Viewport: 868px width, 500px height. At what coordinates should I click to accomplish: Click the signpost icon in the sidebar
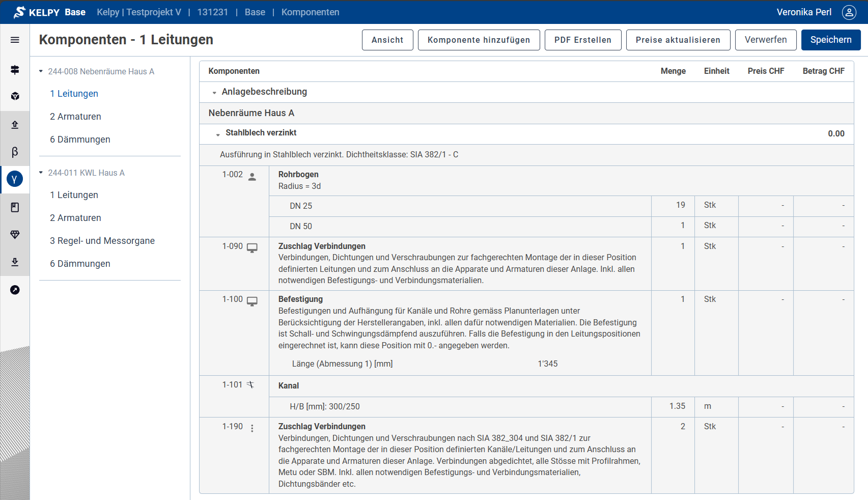coord(15,70)
